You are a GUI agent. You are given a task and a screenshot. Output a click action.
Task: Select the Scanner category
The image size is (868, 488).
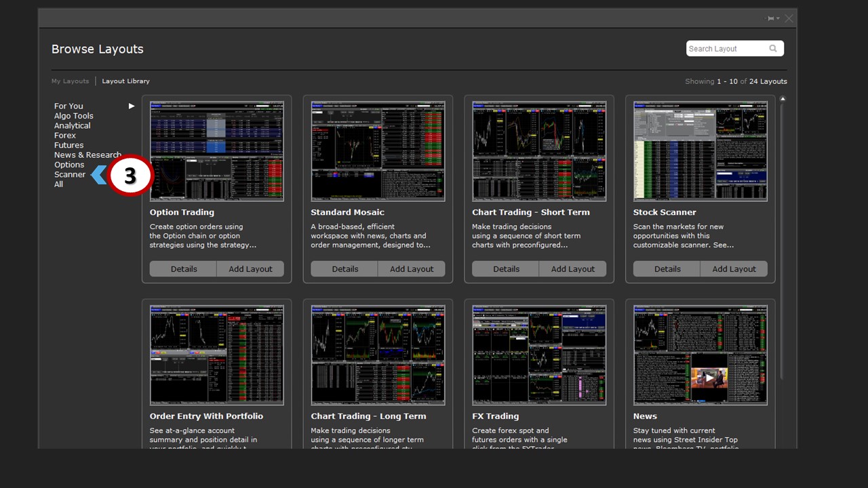click(x=70, y=175)
